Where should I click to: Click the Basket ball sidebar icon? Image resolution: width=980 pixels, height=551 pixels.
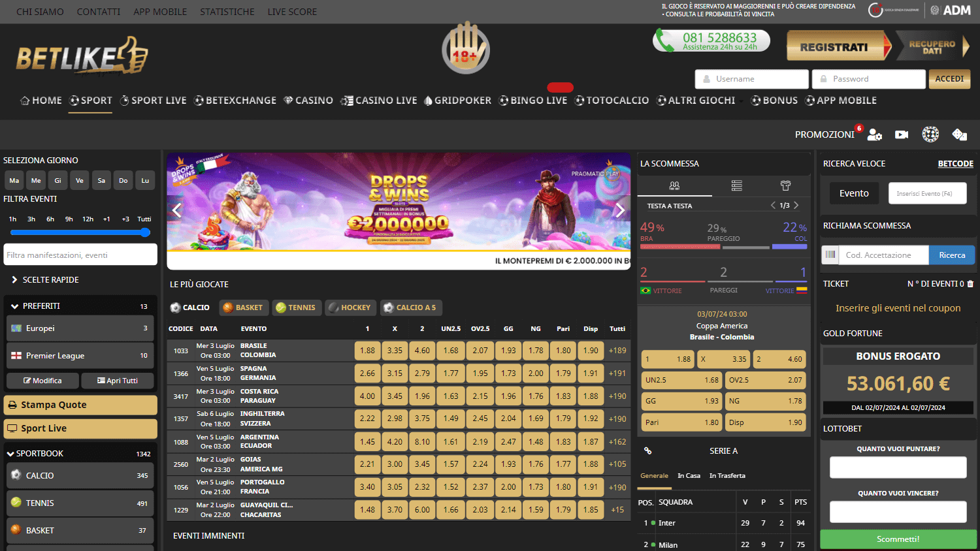pyautogui.click(x=16, y=530)
